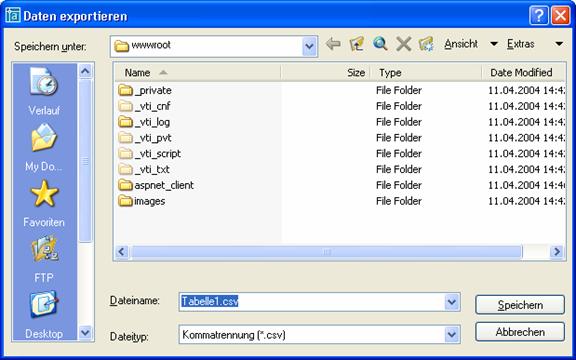Select the aspnet_client folder icon
Screen dimensions: 576x360
125,185
